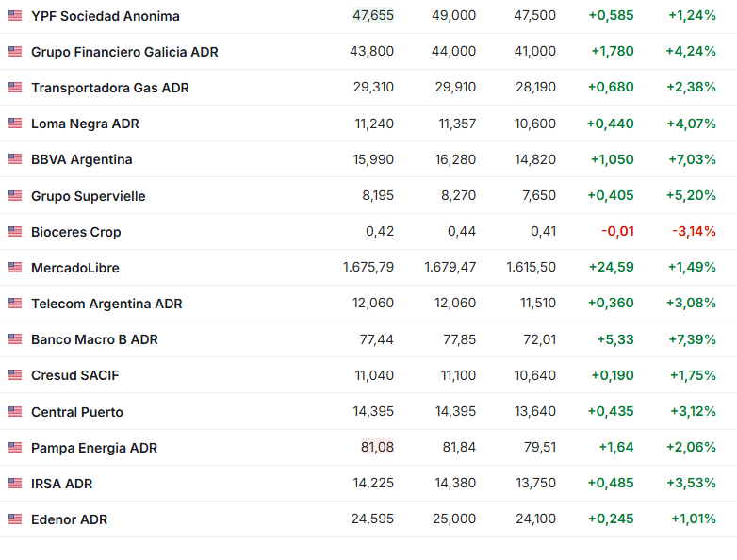Select Edenor ADR high 25,000
Screen dimensions: 737x560
coord(454,519)
